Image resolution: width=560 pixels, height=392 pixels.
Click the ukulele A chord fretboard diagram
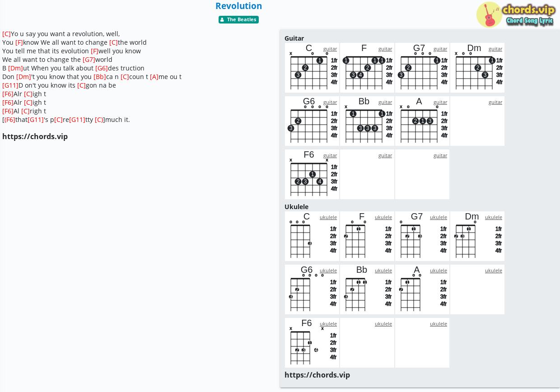421,289
